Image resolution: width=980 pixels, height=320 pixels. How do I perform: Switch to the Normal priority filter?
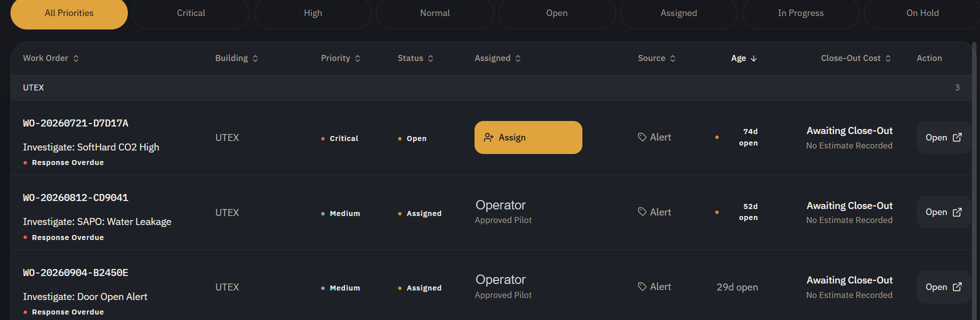[x=435, y=13]
